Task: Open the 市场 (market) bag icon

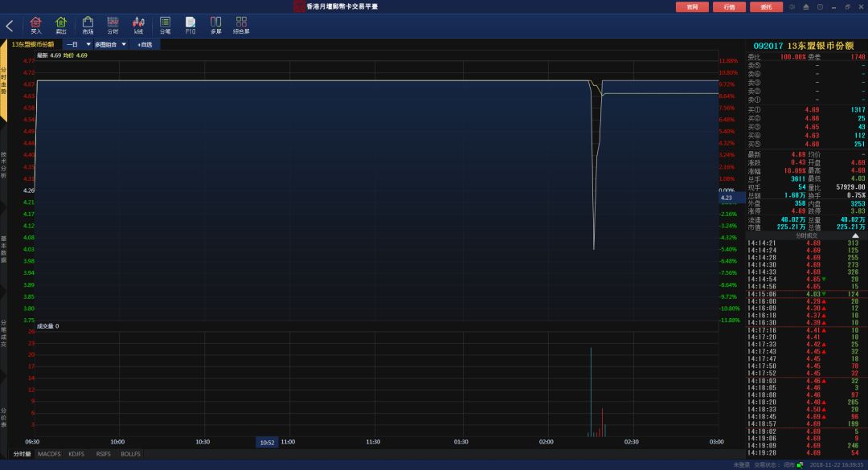Action: 88,25
